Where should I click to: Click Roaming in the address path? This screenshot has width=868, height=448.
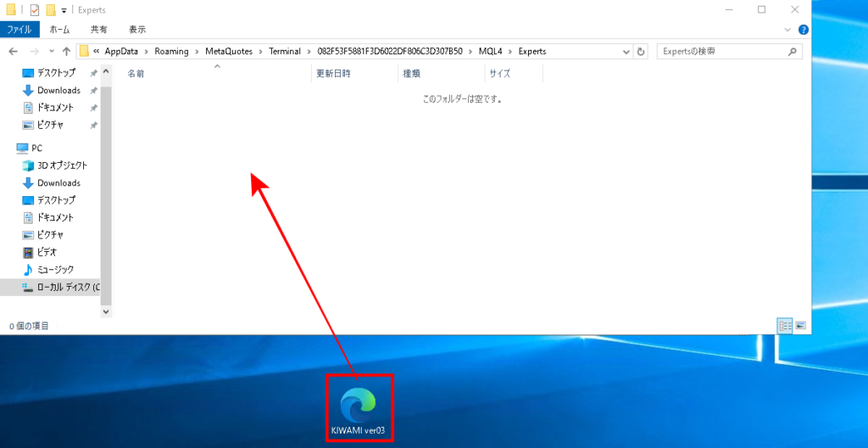[x=171, y=52]
